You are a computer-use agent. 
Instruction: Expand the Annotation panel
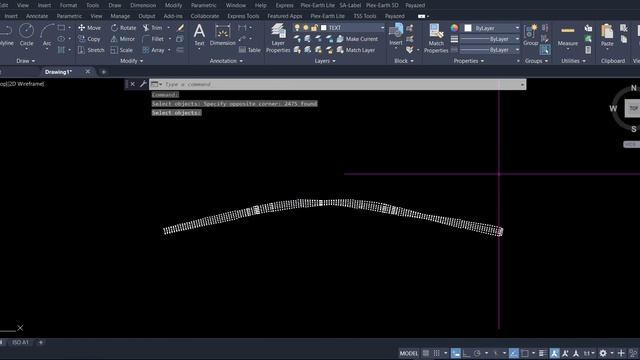(x=226, y=61)
